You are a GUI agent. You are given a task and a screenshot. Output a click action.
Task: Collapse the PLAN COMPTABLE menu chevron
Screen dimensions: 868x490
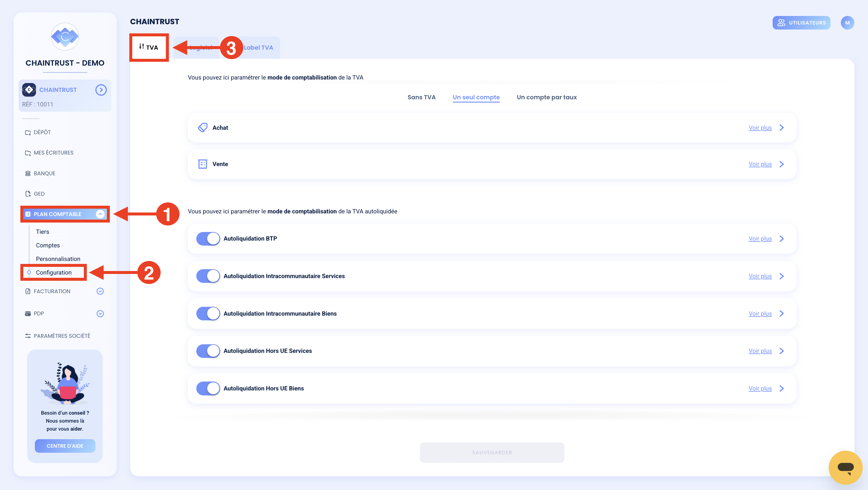click(100, 214)
